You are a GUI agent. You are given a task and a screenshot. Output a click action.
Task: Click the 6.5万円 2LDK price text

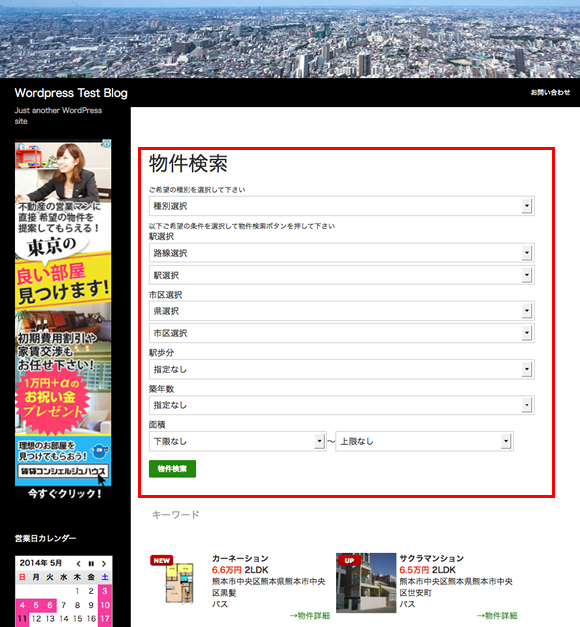pos(427,570)
